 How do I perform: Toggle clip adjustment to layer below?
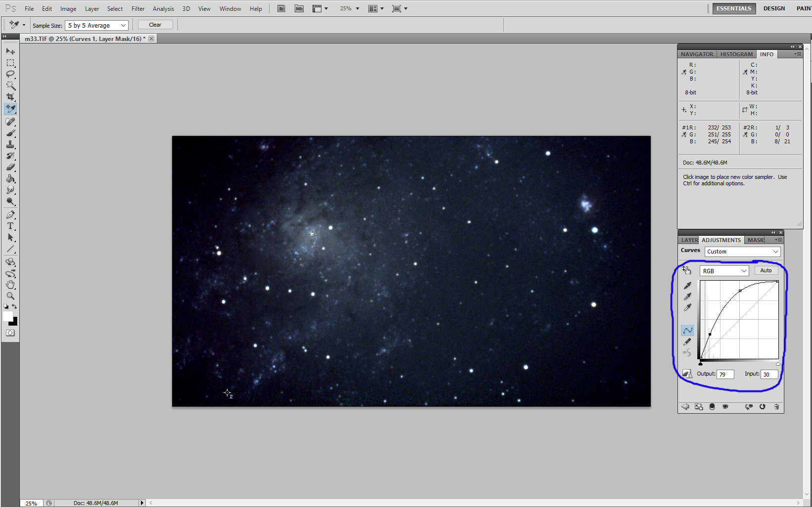point(712,407)
